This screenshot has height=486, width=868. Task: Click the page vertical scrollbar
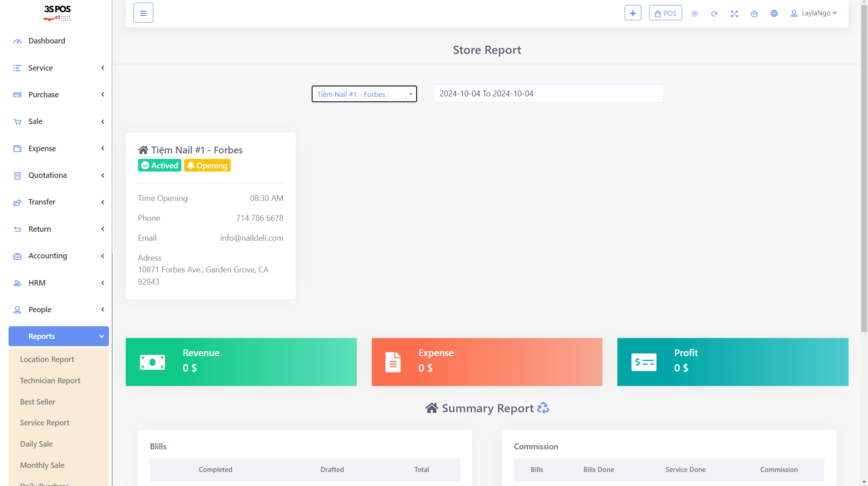[864, 181]
